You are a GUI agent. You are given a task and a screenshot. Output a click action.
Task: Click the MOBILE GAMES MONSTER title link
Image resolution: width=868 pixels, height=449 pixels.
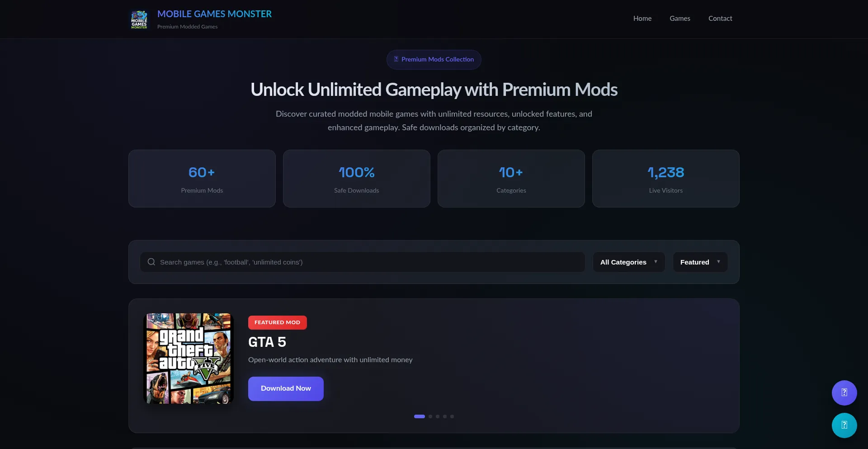click(214, 14)
